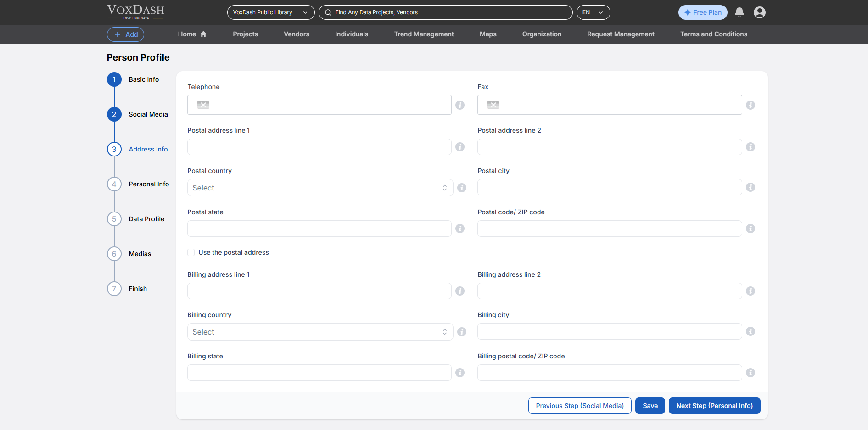Show info for Postal city
Screen dimensions: 868x430
click(x=750, y=187)
